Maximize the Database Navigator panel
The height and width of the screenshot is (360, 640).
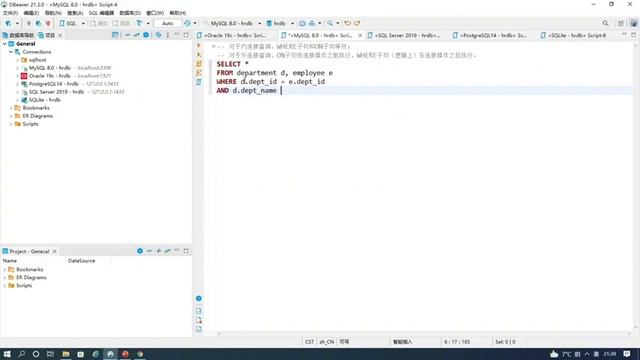[x=186, y=35]
